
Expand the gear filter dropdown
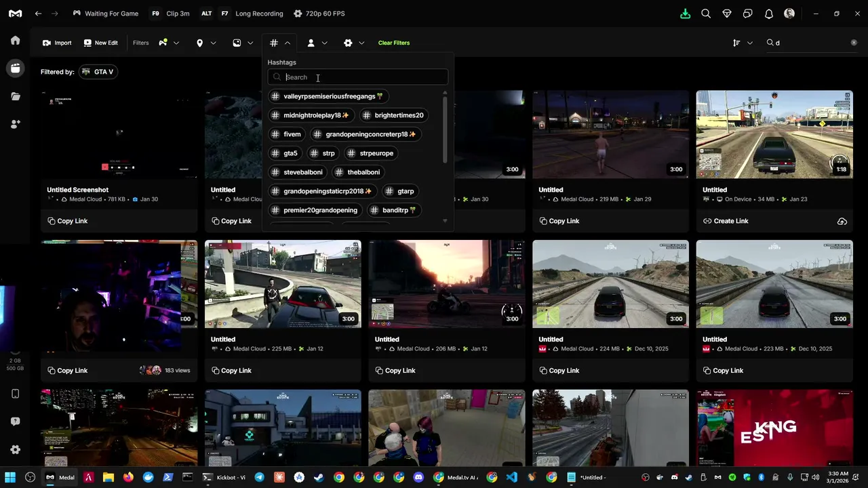point(354,43)
